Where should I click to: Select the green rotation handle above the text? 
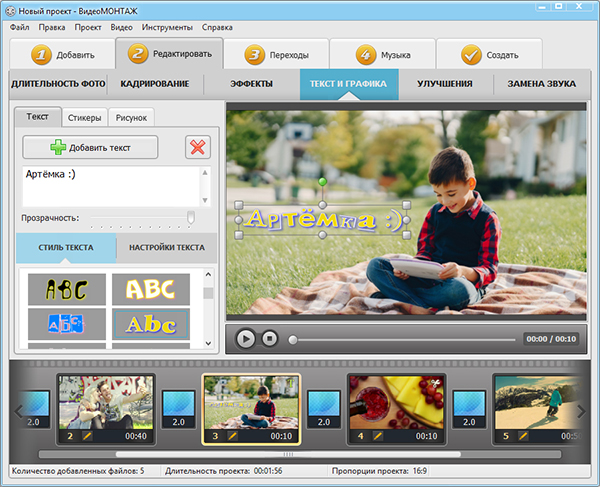click(x=323, y=181)
